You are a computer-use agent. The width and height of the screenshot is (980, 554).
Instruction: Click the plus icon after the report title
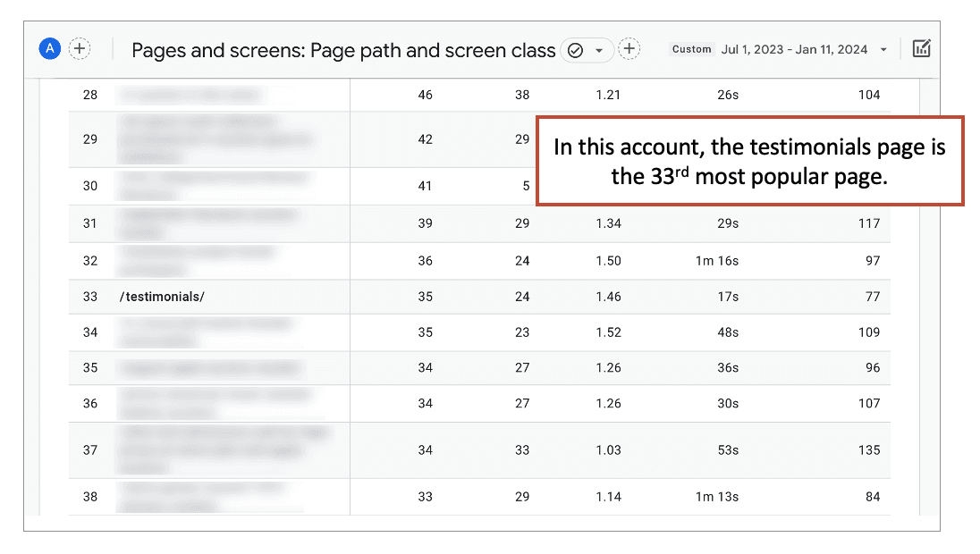[629, 49]
